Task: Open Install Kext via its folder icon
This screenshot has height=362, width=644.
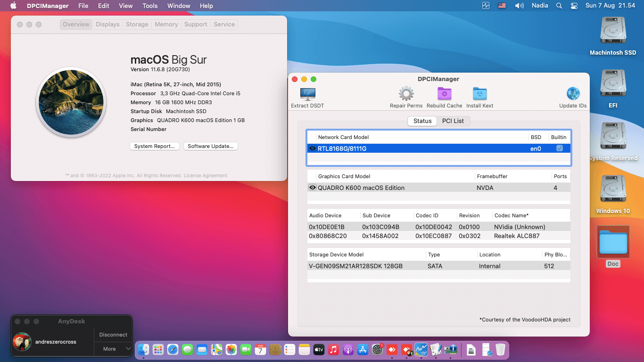Action: point(479,93)
